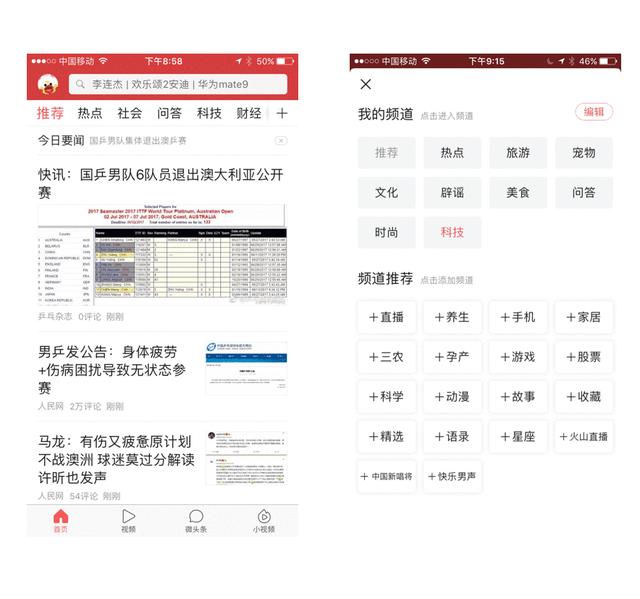Open the 视频 video tab icon

128,520
